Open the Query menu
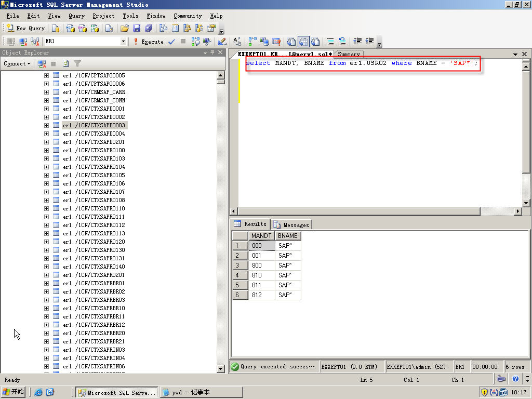The width and height of the screenshot is (532, 399). pos(76,16)
